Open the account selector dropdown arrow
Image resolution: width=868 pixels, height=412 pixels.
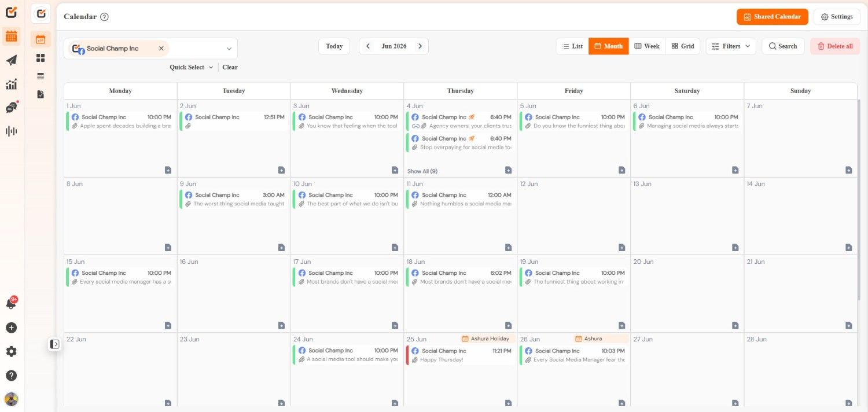pyautogui.click(x=229, y=49)
